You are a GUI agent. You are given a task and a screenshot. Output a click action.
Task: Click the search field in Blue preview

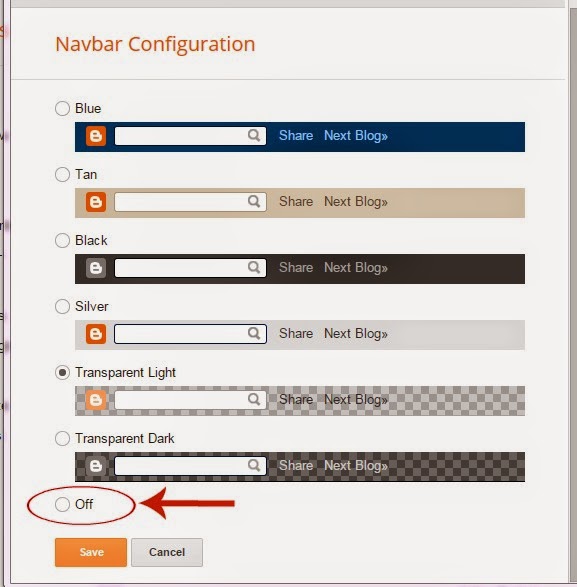coord(190,136)
